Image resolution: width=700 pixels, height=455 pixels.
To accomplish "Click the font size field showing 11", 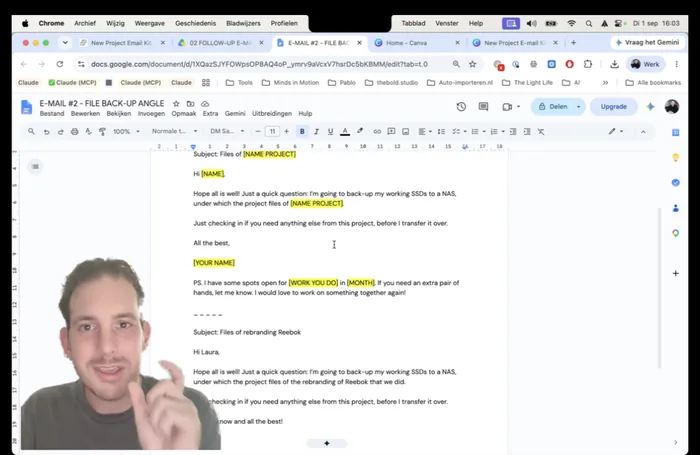I will click(x=272, y=132).
